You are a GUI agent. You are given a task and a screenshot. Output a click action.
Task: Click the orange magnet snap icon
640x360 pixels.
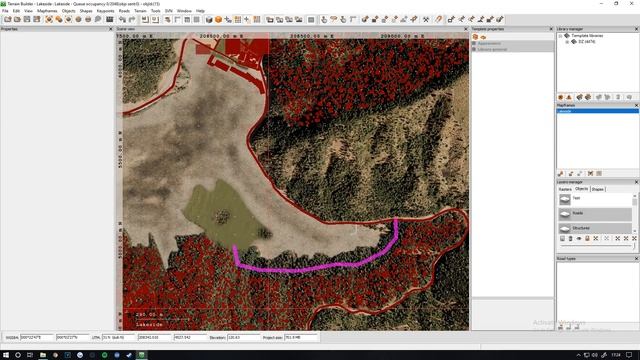(438, 19)
